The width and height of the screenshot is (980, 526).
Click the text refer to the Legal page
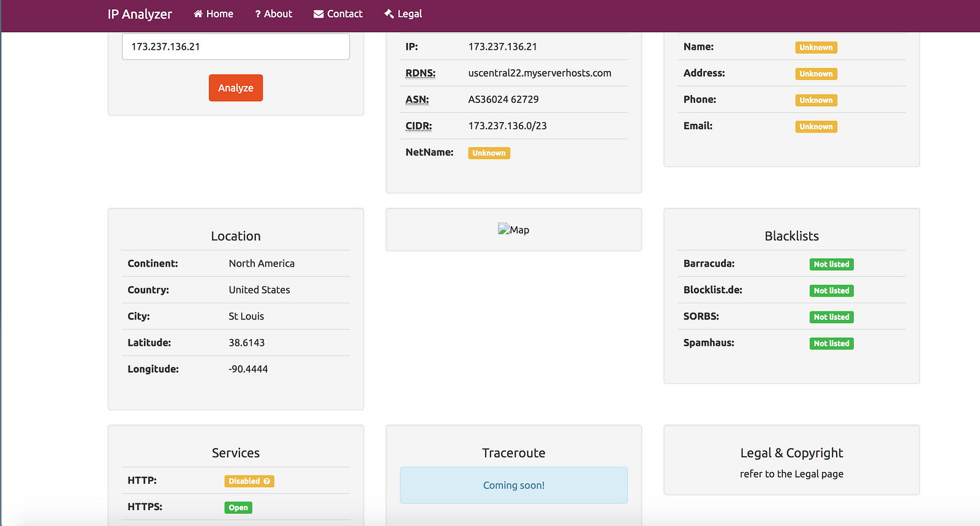[791, 474]
